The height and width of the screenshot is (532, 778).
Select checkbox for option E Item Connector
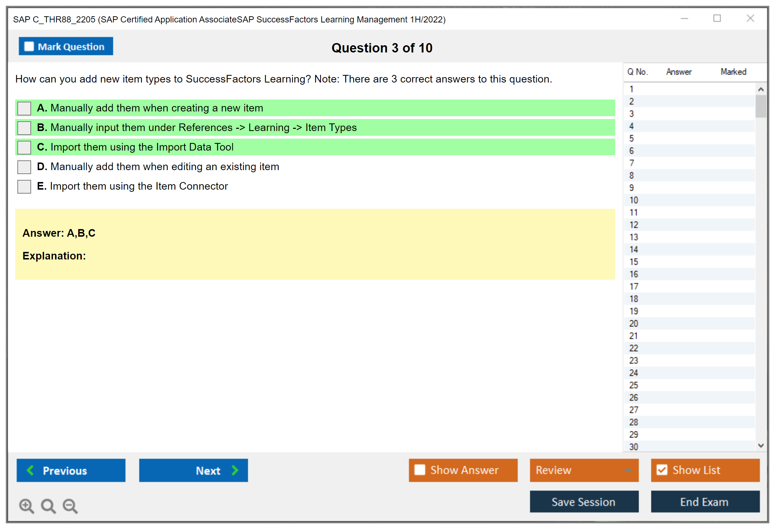(x=24, y=186)
